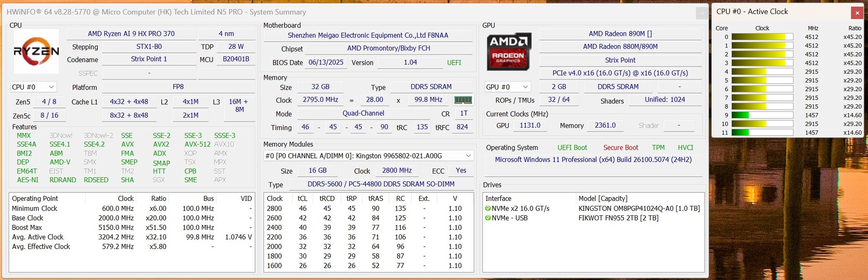Click the green check icon beside NVMe x2

pos(488,209)
